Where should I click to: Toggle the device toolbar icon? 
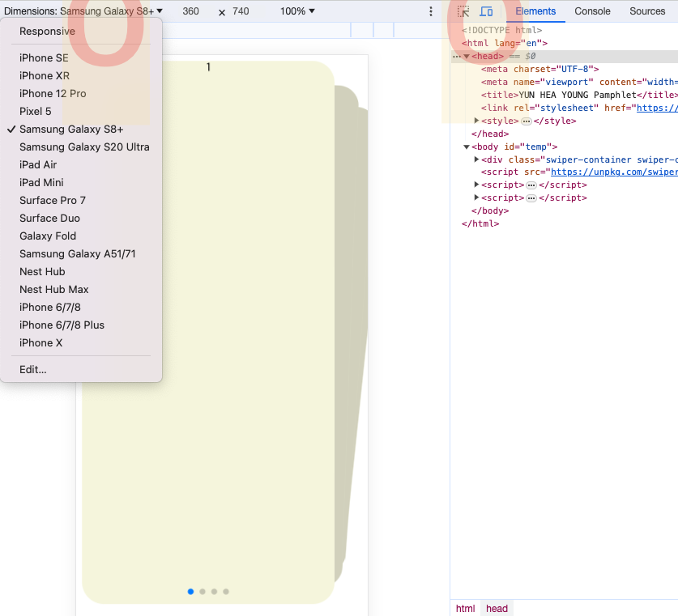click(x=486, y=11)
